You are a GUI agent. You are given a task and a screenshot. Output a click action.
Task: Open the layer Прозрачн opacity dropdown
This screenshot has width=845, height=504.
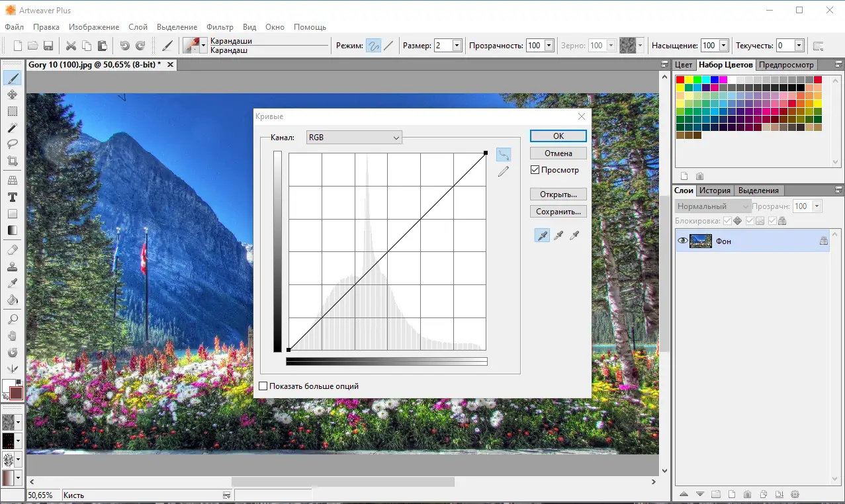tap(817, 206)
